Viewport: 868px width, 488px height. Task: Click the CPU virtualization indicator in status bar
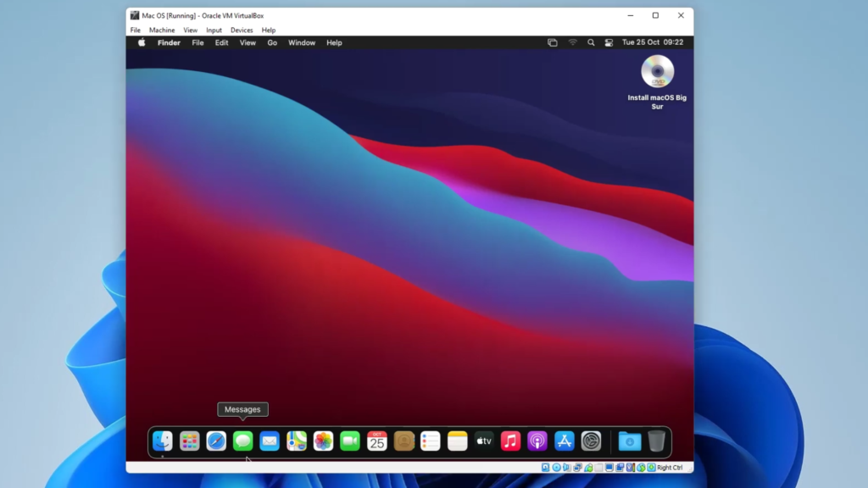(631, 468)
